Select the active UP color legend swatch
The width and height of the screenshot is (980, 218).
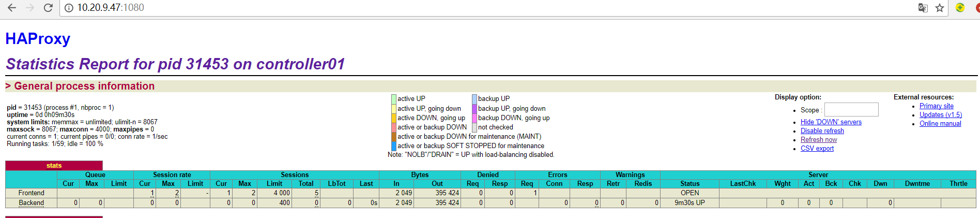click(394, 98)
